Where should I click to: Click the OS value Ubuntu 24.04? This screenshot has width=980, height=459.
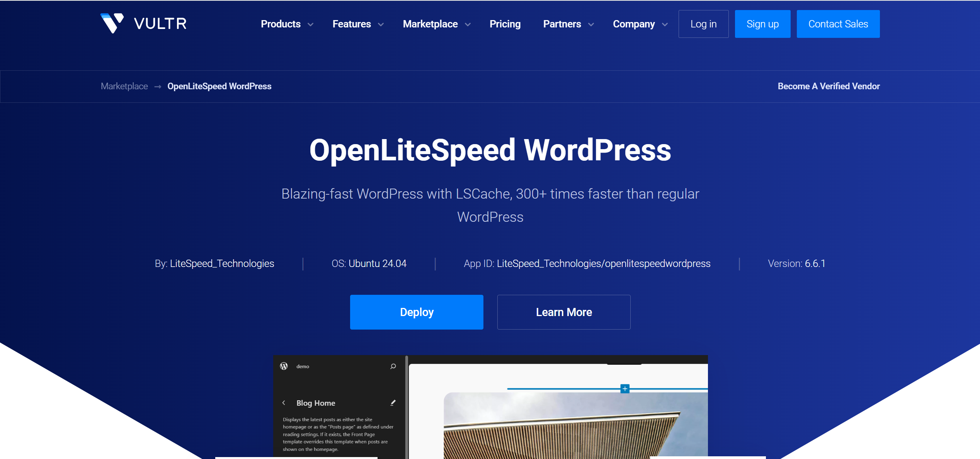(378, 263)
